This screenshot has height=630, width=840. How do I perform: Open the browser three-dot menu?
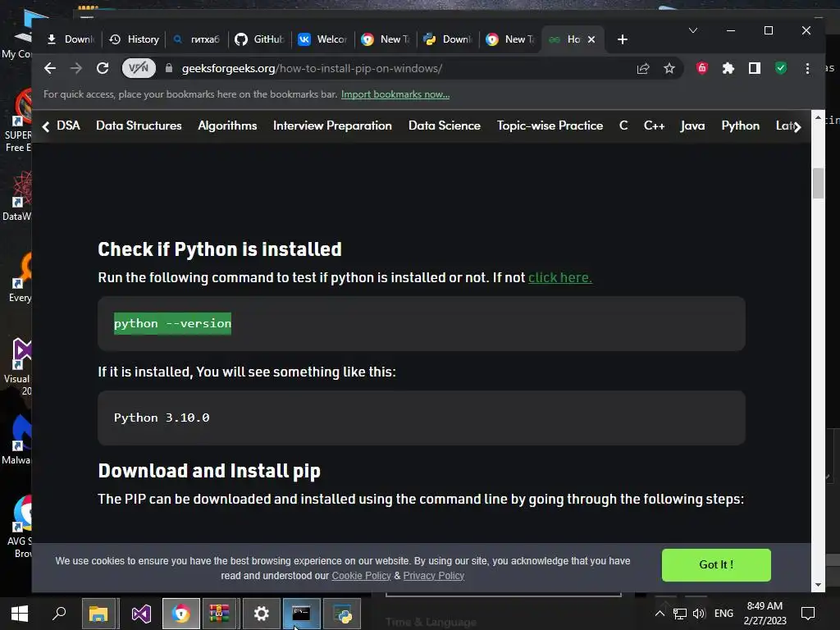coord(807,68)
